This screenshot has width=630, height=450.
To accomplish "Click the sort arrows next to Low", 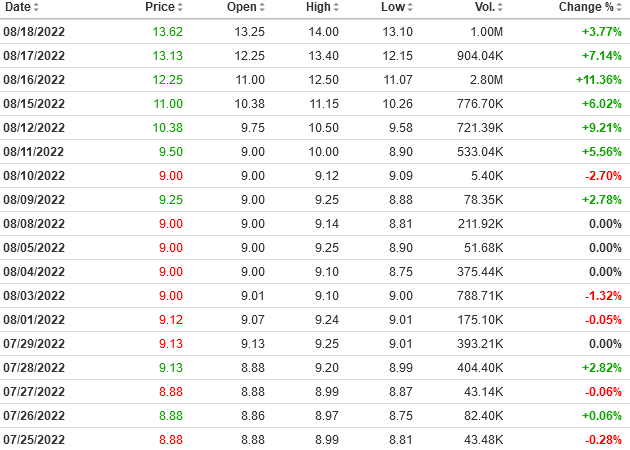I will point(411,8).
